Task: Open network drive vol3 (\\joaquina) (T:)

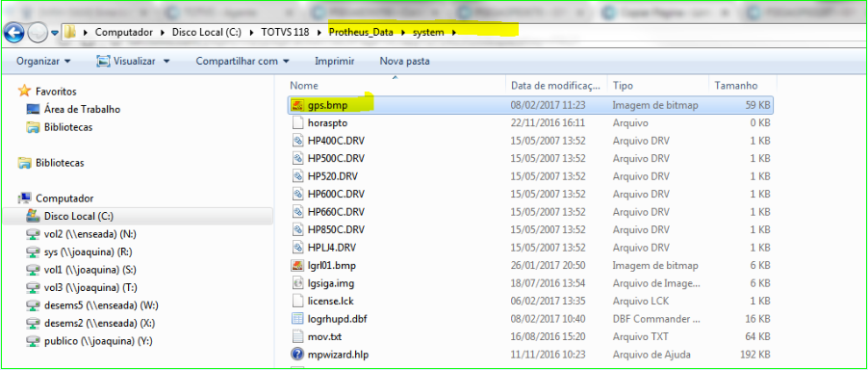Action: [89, 287]
